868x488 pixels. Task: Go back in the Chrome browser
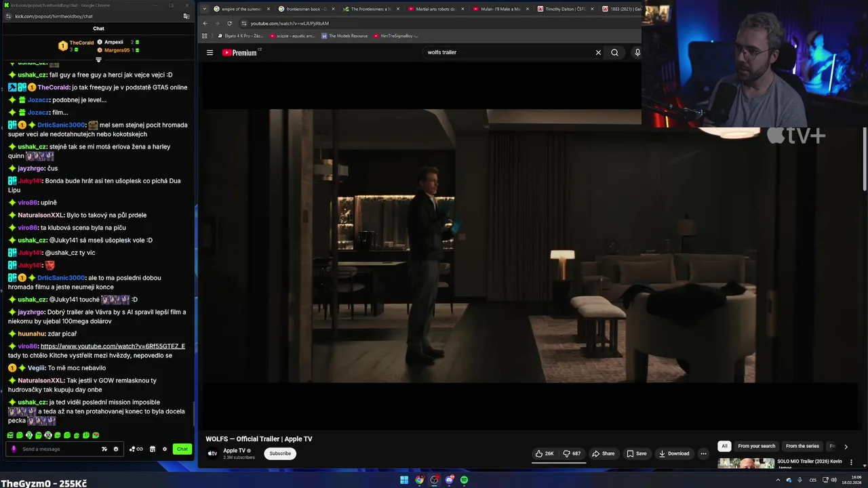click(205, 23)
